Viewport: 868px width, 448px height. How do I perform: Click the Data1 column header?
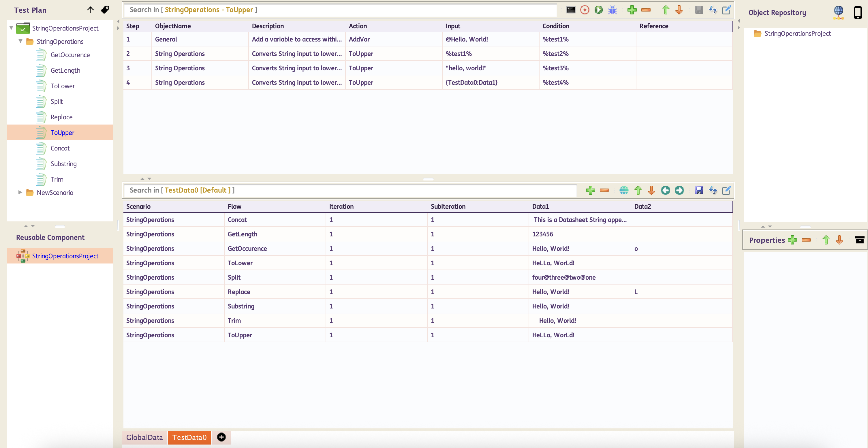tap(540, 206)
